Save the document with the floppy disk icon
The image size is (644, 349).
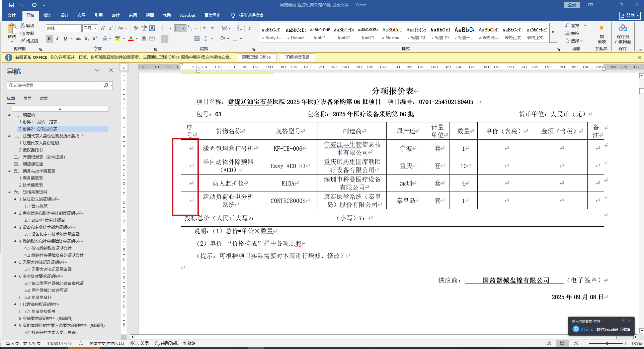tap(11, 5)
